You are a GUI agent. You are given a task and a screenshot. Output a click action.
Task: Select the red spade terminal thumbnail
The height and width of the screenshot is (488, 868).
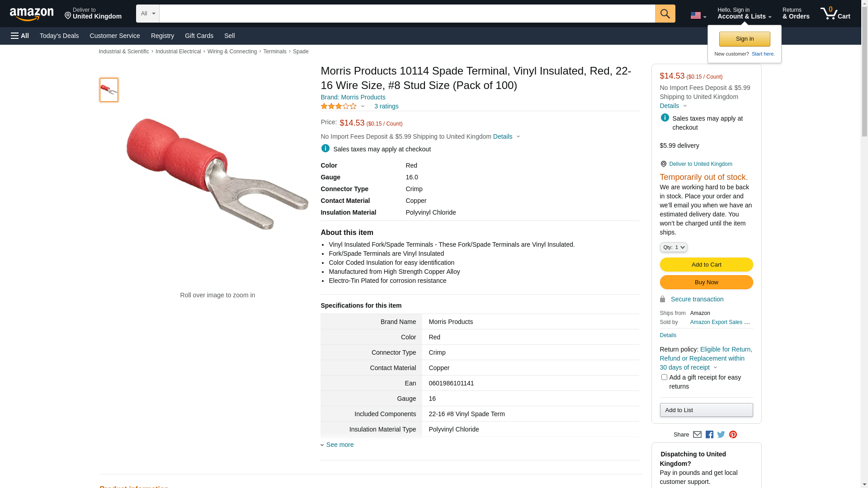[x=109, y=90]
